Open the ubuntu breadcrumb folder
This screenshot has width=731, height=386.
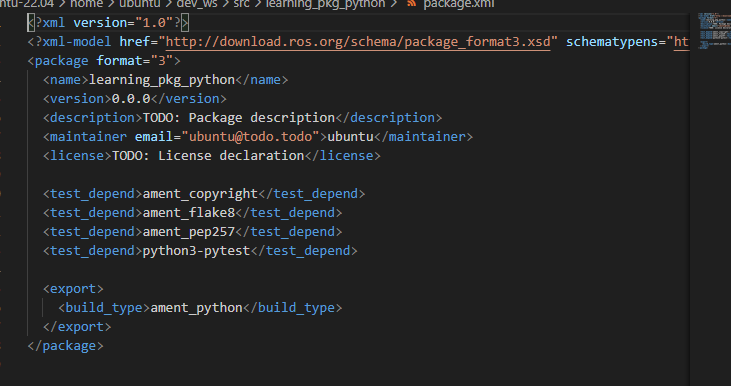coord(139,4)
